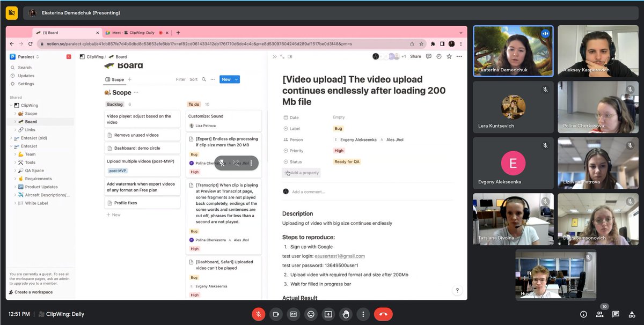The height and width of the screenshot is (325, 644).
Task: Collapse the ClipWing tree item
Action: (x=11, y=105)
